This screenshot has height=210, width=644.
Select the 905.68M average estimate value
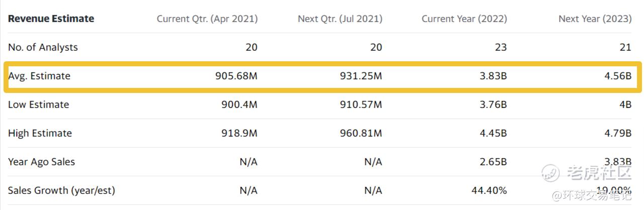coord(235,76)
